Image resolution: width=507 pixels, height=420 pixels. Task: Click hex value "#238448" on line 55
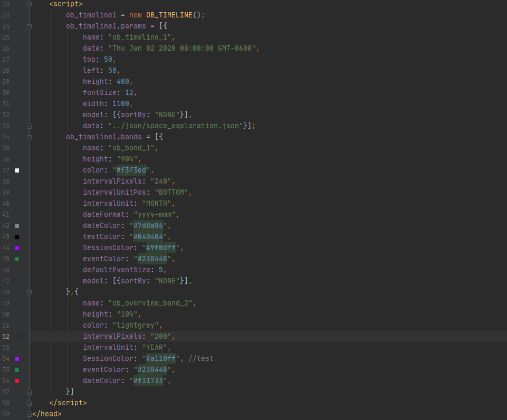[152, 370]
